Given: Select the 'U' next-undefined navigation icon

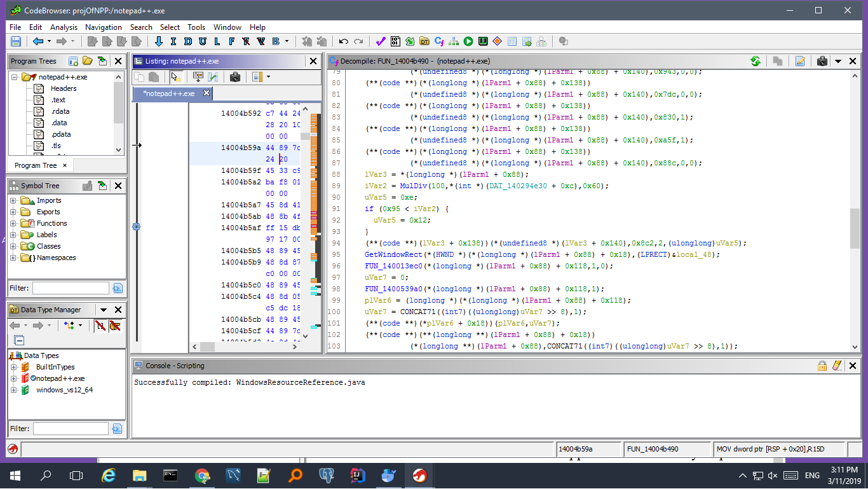Looking at the screenshot, I should point(202,41).
